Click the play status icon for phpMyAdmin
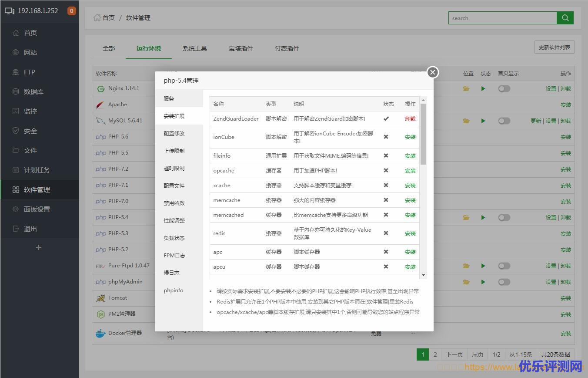 coord(483,282)
